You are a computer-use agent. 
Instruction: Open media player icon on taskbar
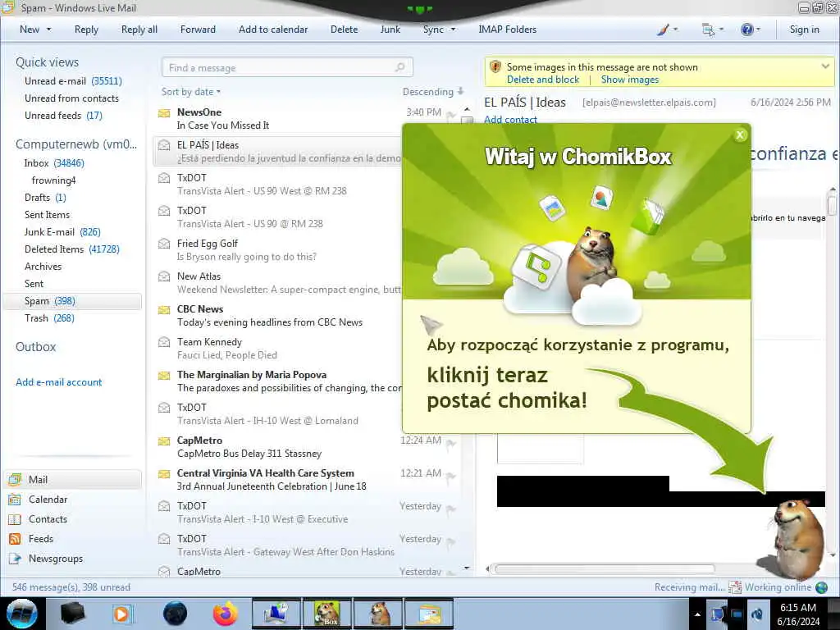pyautogui.click(x=121, y=614)
